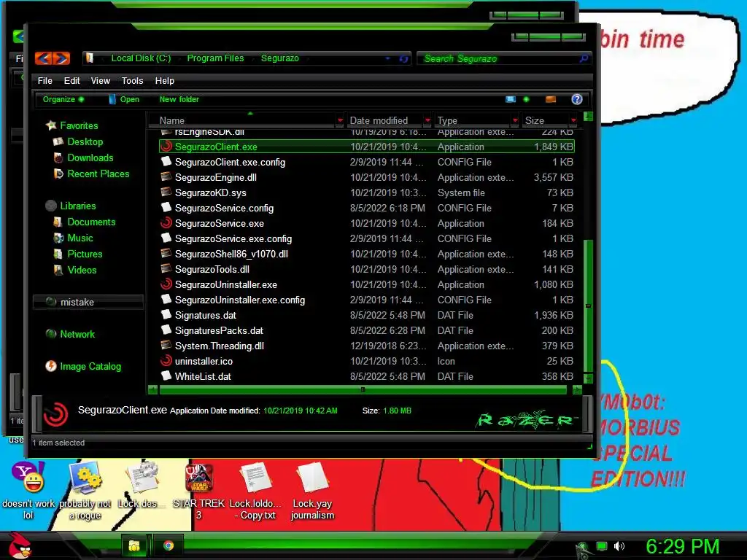Sort by the Name column header
Screen dimensions: 747x560
[x=245, y=120]
